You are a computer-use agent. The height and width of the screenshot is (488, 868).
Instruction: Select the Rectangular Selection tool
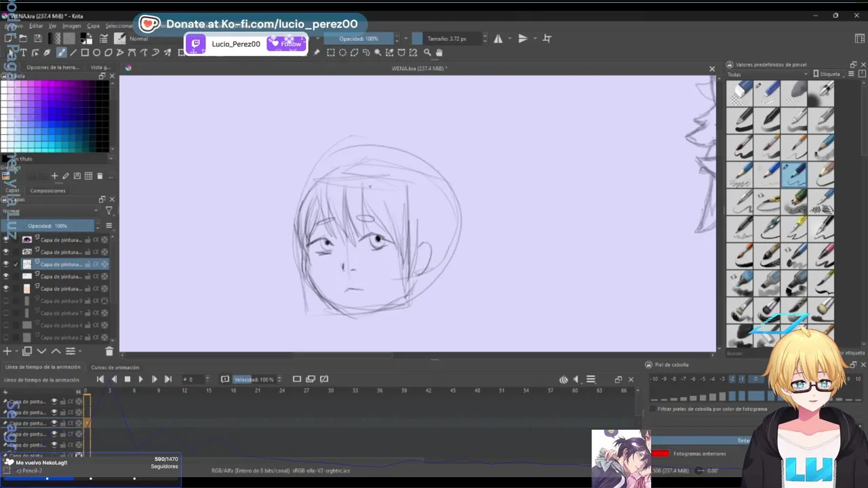coord(331,52)
